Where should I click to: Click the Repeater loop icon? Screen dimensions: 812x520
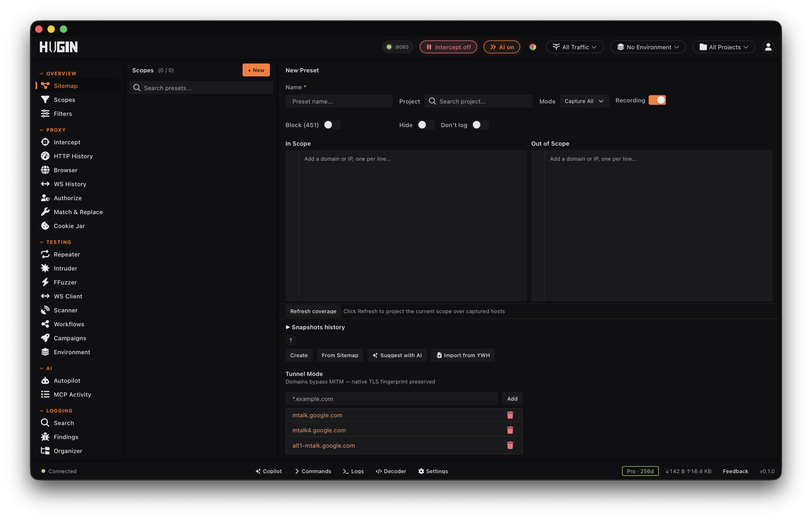tap(45, 254)
